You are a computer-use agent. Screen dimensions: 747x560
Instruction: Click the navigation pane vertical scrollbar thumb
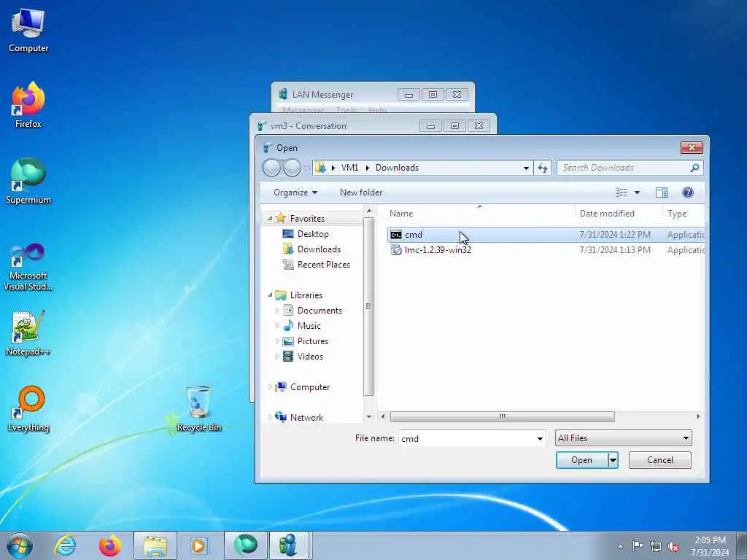(x=368, y=307)
